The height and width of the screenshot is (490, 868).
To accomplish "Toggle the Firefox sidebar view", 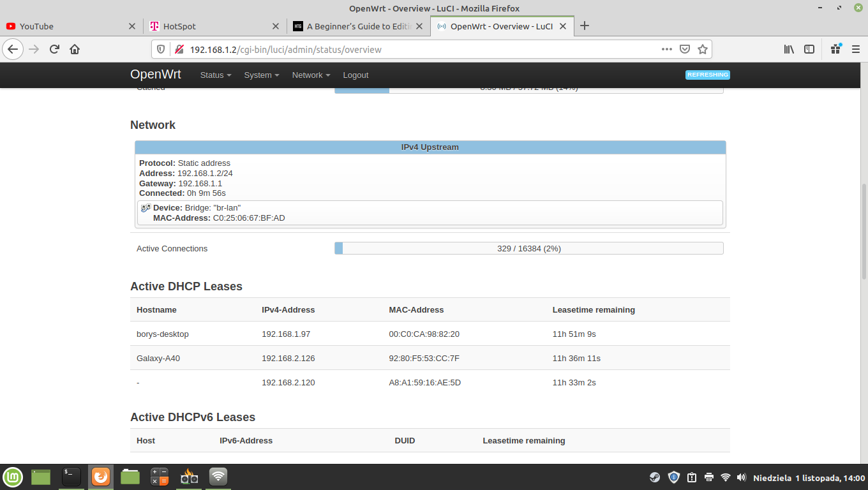I will point(809,49).
